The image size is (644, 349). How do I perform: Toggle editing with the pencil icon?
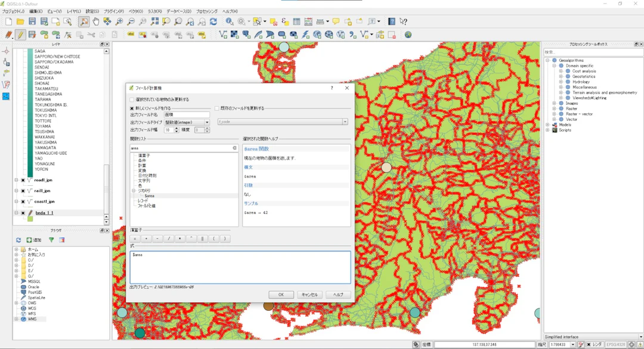[x=20, y=35]
